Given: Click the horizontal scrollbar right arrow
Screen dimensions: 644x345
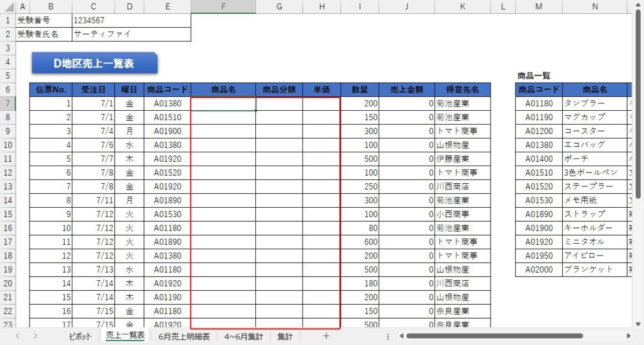Looking at the screenshot, I should pos(628,336).
